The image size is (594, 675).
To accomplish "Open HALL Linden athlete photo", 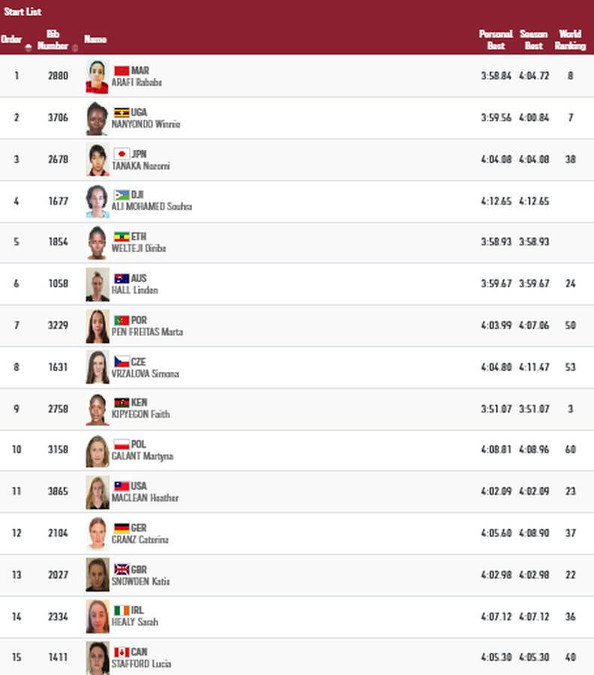I will coord(97,285).
